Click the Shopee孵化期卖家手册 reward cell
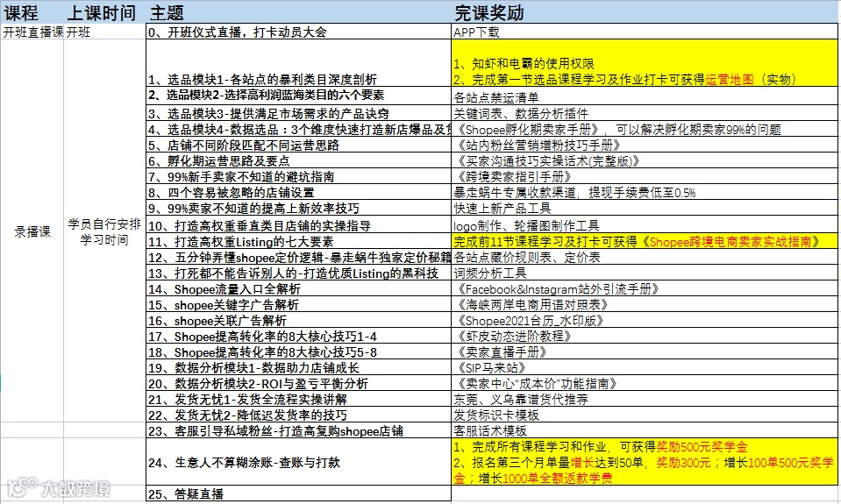This screenshot has width=841, height=504. (x=645, y=129)
